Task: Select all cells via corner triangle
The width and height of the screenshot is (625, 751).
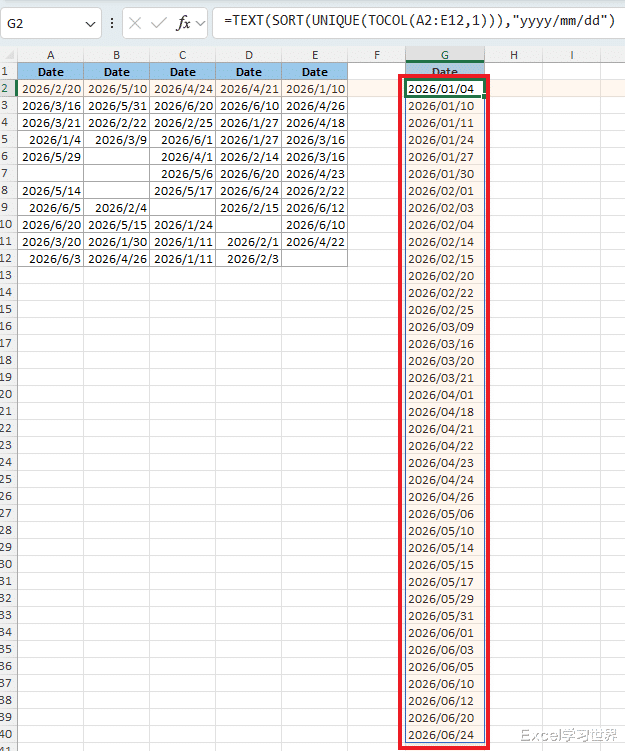Action: point(9,55)
